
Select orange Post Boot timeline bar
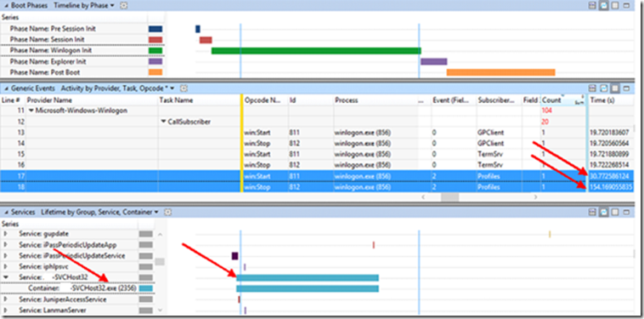(501, 72)
